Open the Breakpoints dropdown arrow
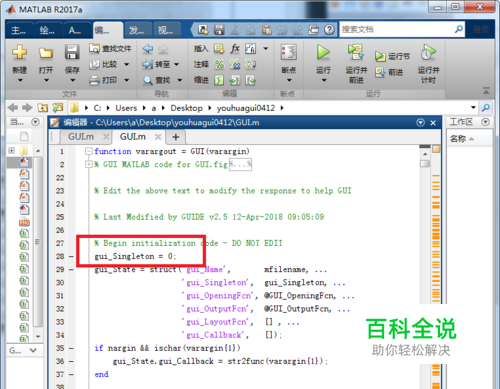This screenshot has height=389, width=500. (289, 80)
